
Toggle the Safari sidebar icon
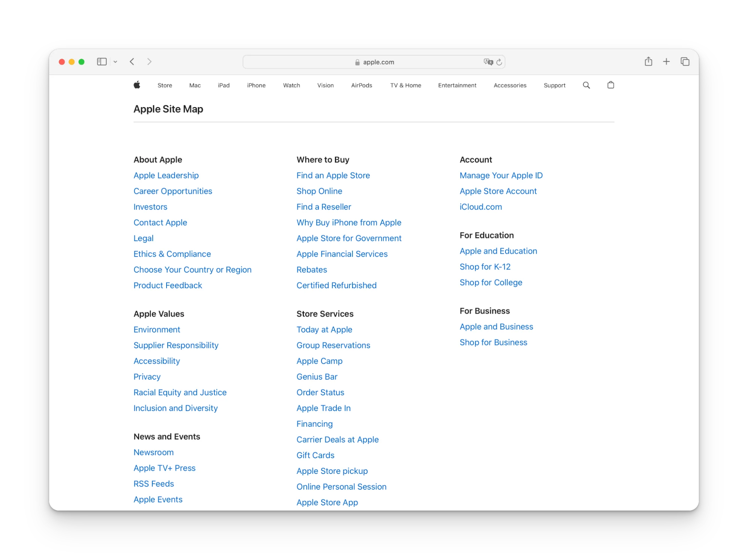(102, 62)
